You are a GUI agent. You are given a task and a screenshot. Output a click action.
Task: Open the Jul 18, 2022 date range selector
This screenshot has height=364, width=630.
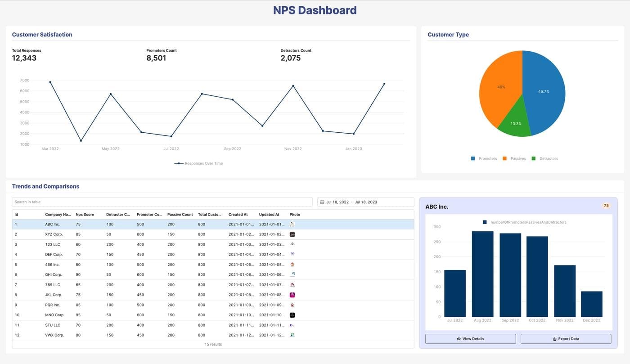(x=337, y=201)
